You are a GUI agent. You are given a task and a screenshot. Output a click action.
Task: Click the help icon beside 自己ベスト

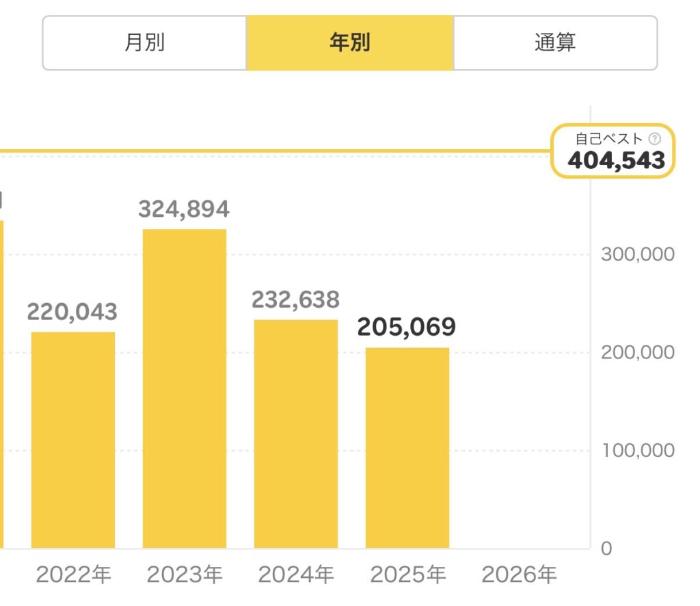[x=655, y=139]
